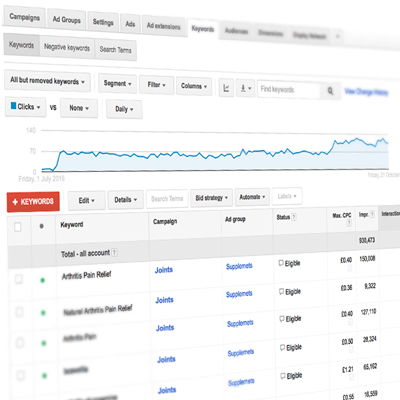Click the blue Clicks metric color swatch
This screenshot has height=400, width=400.
click(13, 106)
